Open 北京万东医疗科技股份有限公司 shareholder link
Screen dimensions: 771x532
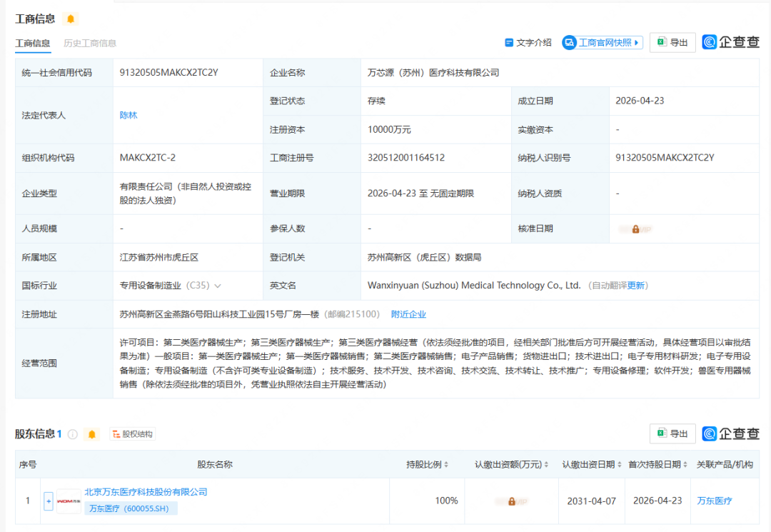[146, 492]
